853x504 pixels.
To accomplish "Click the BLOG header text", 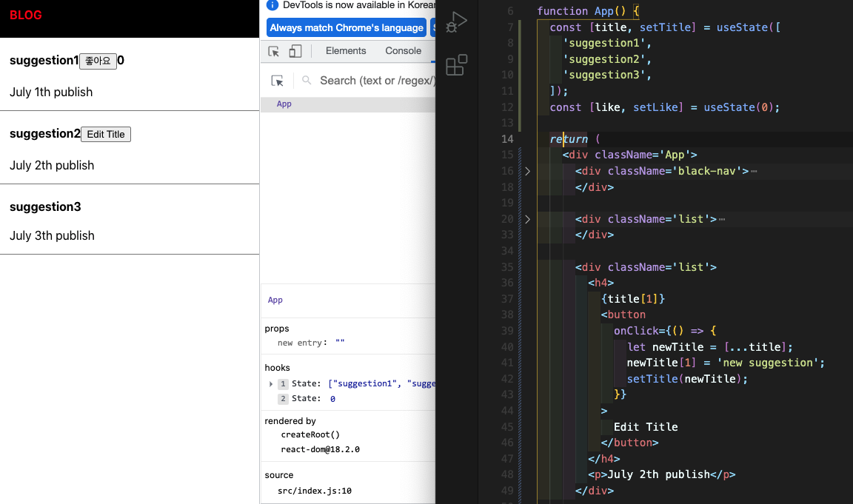I will 26,16.
